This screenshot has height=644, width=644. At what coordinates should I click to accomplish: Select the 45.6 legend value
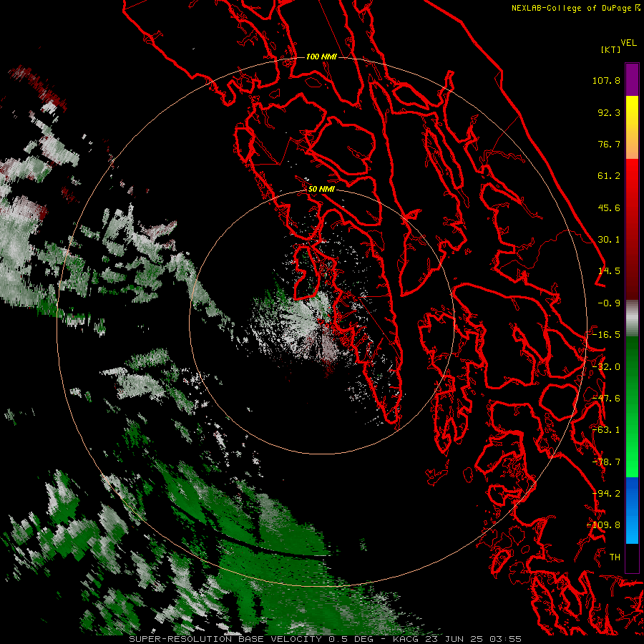(609, 208)
